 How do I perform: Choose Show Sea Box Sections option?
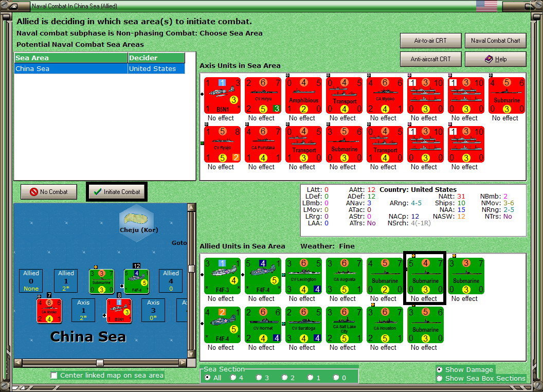click(x=440, y=379)
